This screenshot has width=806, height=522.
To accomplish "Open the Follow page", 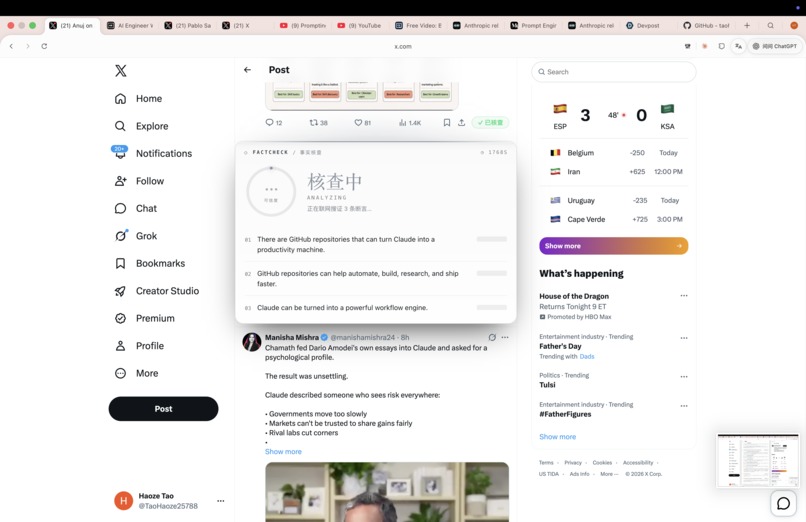I will 139,181.
